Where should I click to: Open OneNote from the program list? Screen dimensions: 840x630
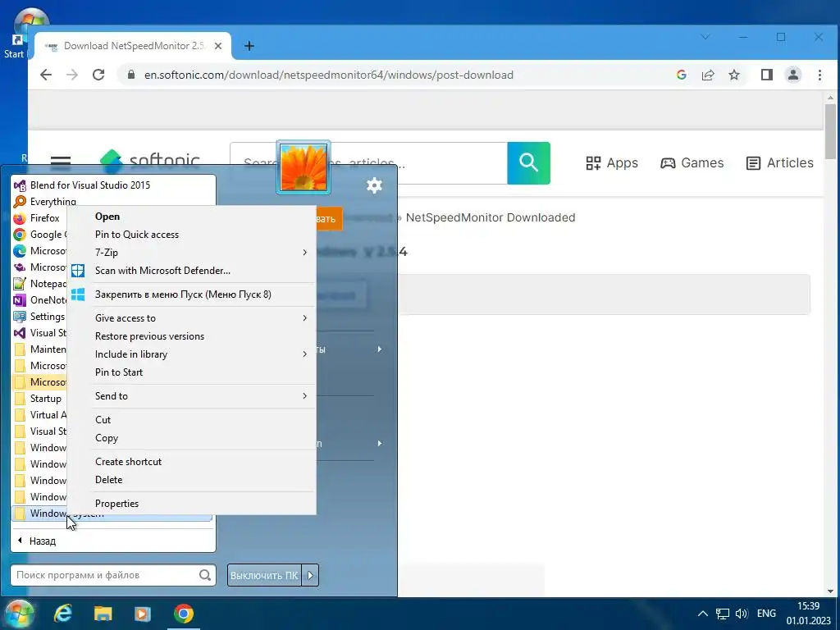pyautogui.click(x=39, y=300)
